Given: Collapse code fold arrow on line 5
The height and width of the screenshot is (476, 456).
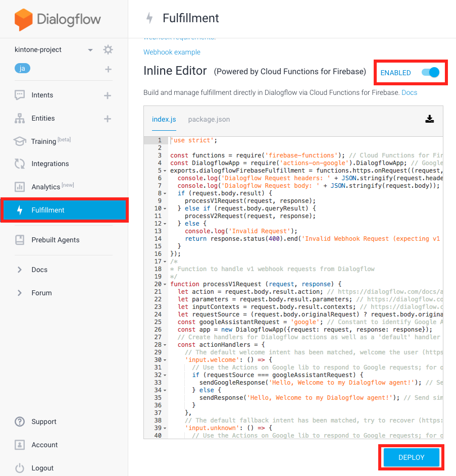Looking at the screenshot, I should click(165, 171).
